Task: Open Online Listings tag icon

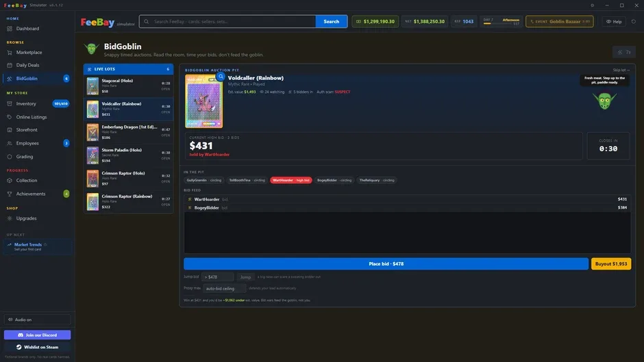Action: click(x=10, y=117)
